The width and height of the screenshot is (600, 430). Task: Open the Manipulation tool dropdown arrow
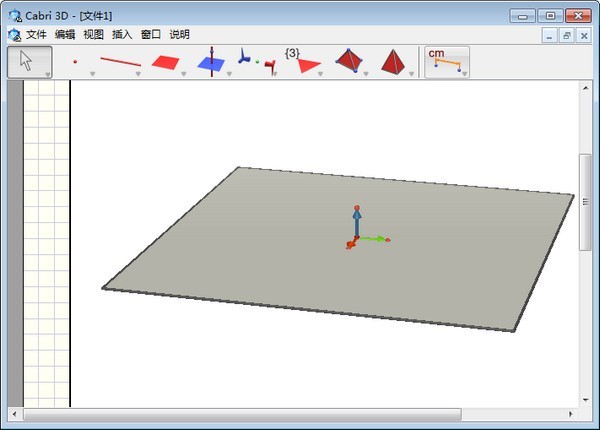coord(47,74)
